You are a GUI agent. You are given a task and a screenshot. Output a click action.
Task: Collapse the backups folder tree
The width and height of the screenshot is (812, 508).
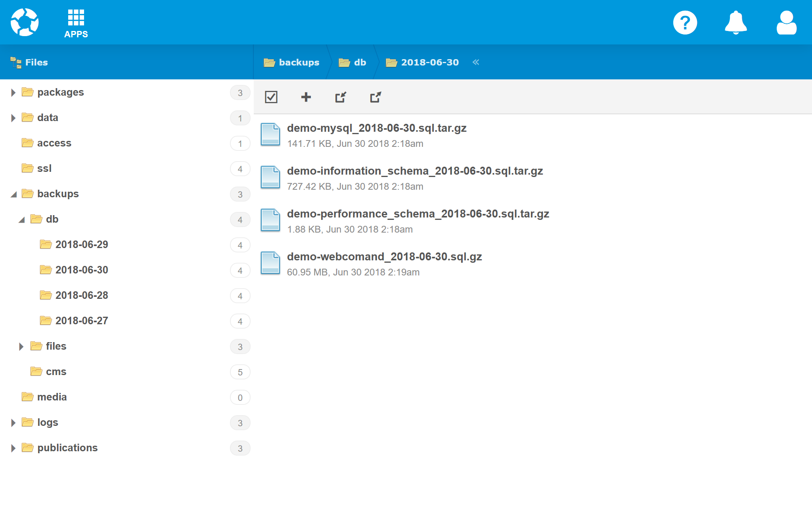(14, 194)
